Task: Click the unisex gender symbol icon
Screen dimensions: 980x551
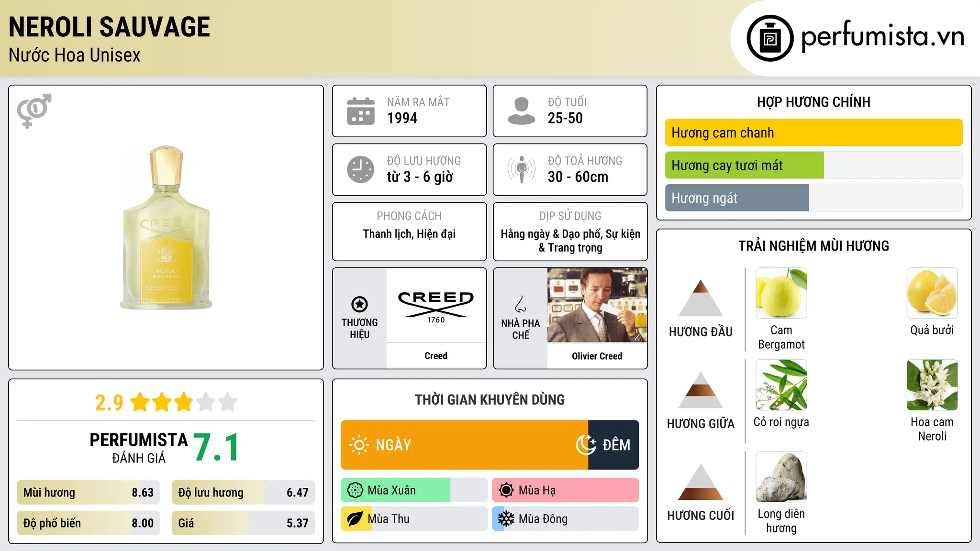Action: click(34, 111)
